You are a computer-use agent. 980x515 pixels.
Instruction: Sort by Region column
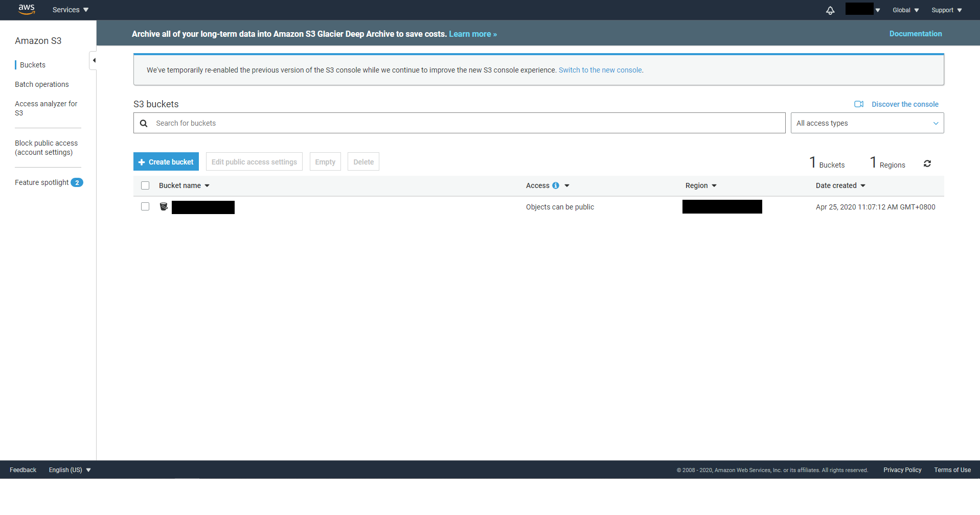701,185
